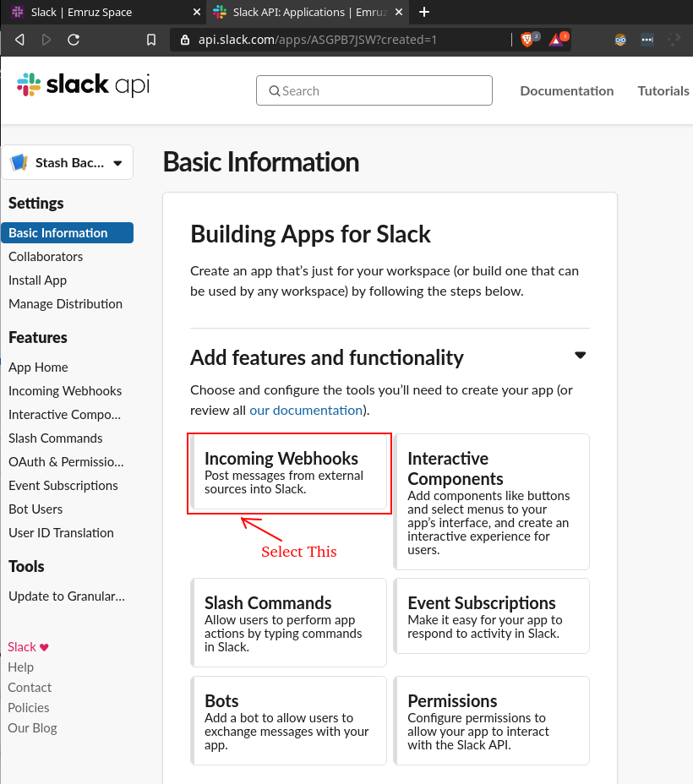The height and width of the screenshot is (784, 693).
Task: Click the Slack API search field
Action: [x=374, y=91]
